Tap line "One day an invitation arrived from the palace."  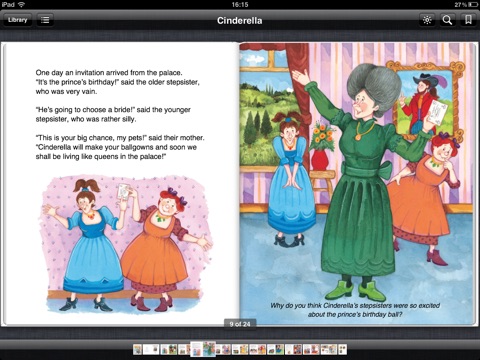109,73
